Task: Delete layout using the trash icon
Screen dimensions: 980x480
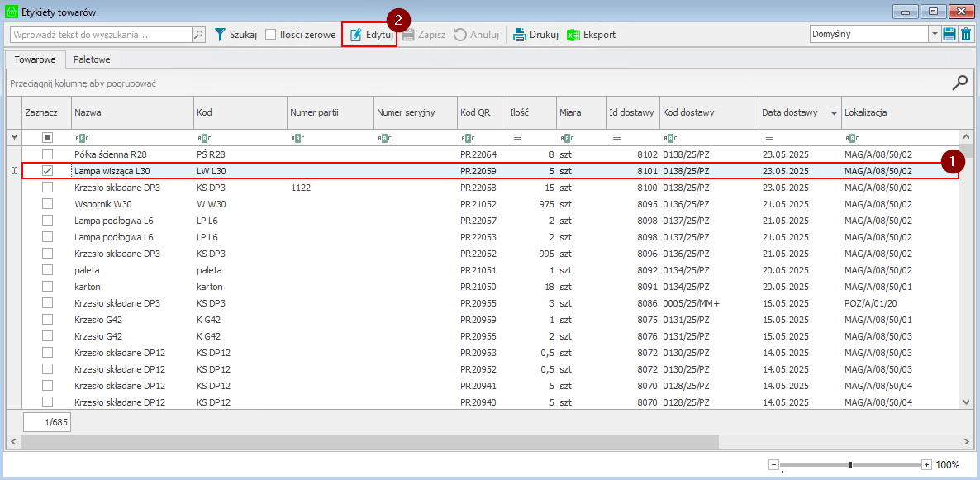Action: point(965,34)
